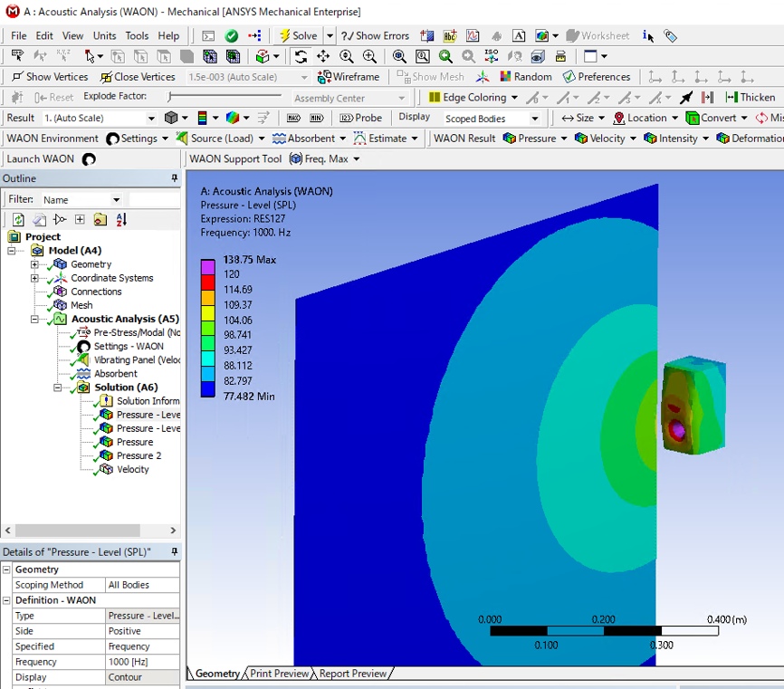This screenshot has width=784, height=689.
Task: Click the sort A-Z icon in Outline
Action: [x=121, y=219]
